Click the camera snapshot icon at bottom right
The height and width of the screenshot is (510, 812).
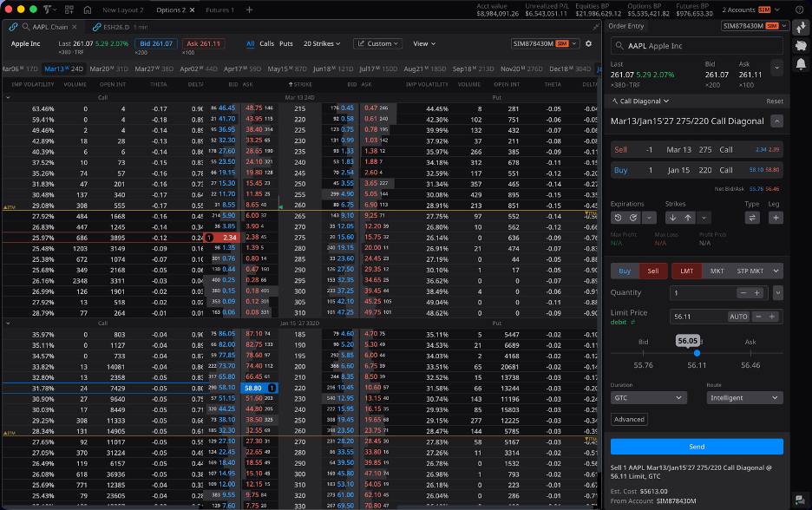801,499
